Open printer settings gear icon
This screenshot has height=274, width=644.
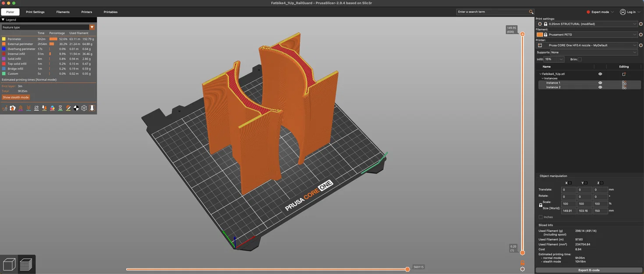point(640,45)
